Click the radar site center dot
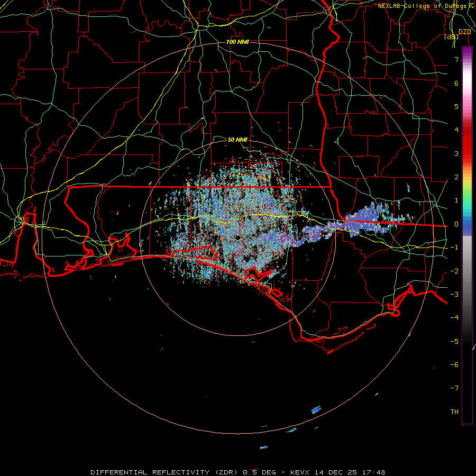Image resolution: width=476 pixels, height=476 pixels. pyautogui.click(x=237, y=237)
